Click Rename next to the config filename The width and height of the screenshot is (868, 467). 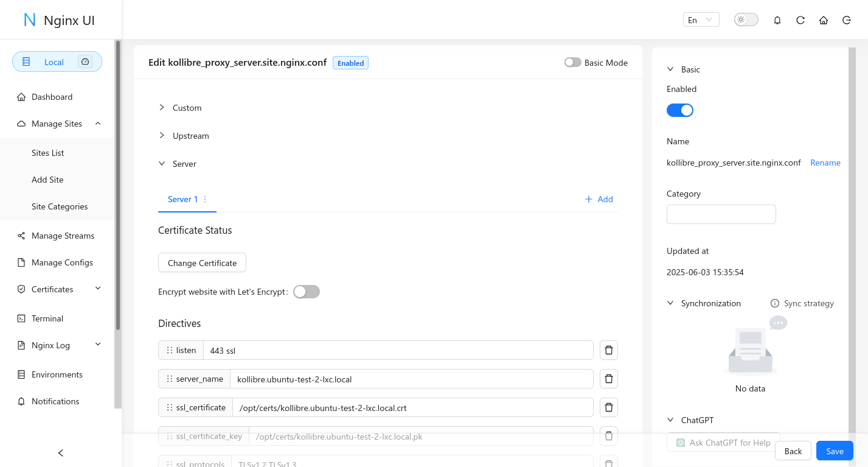(825, 163)
